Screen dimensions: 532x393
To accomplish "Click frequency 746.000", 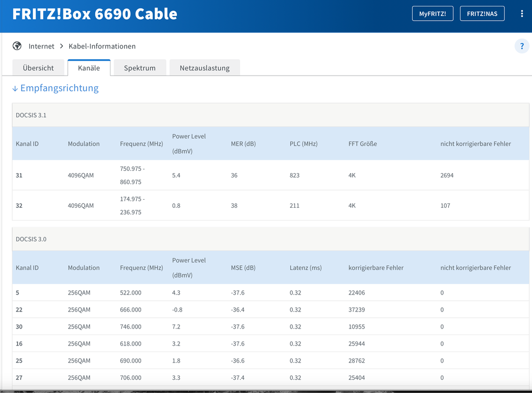I will [130, 326].
